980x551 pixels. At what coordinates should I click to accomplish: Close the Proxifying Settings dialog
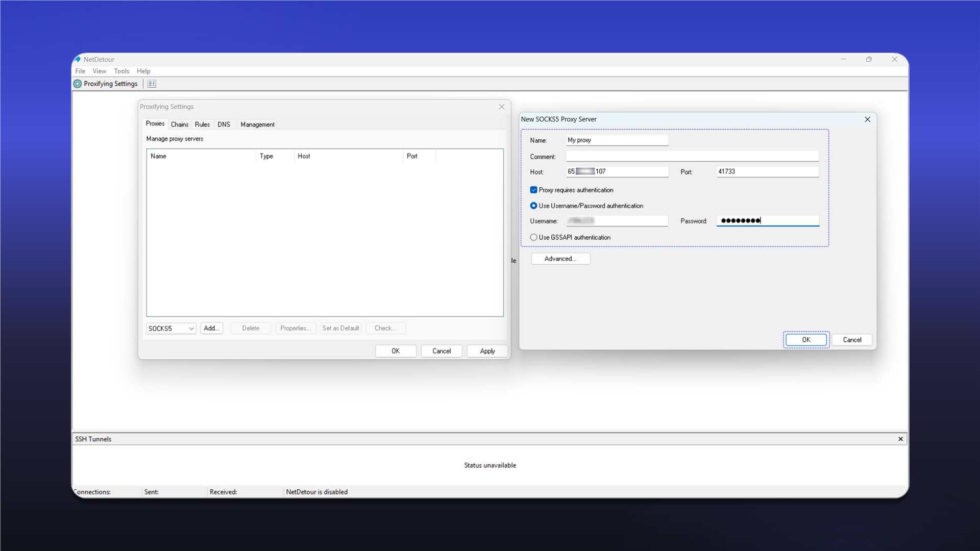502,107
